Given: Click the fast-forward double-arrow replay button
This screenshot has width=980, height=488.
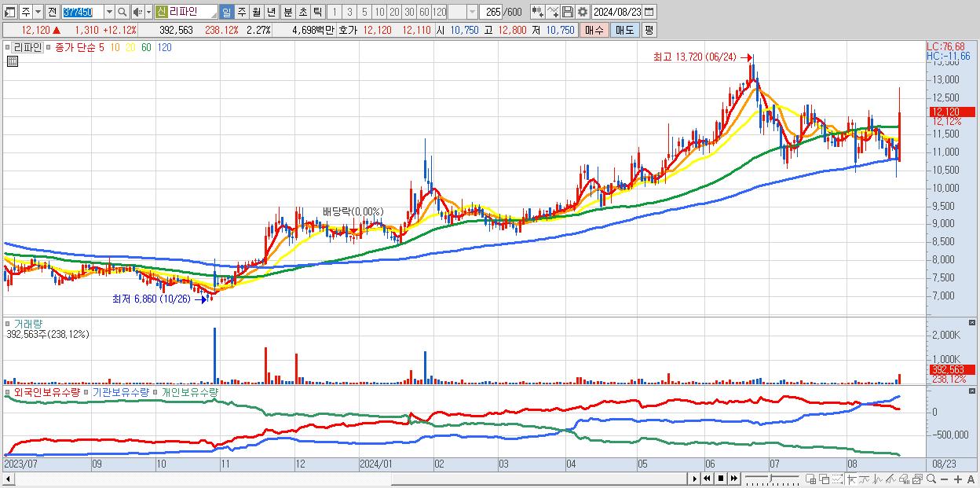Looking at the screenshot, I should (733, 479).
